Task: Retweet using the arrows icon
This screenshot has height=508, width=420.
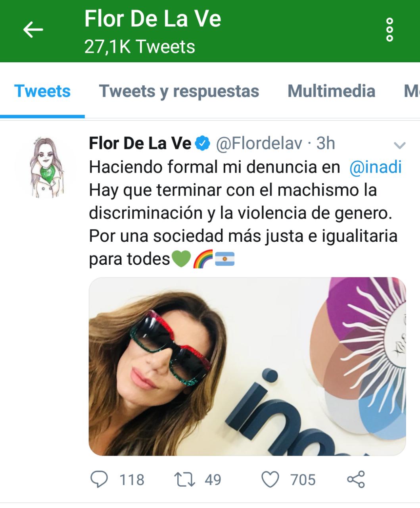Action: point(185,479)
